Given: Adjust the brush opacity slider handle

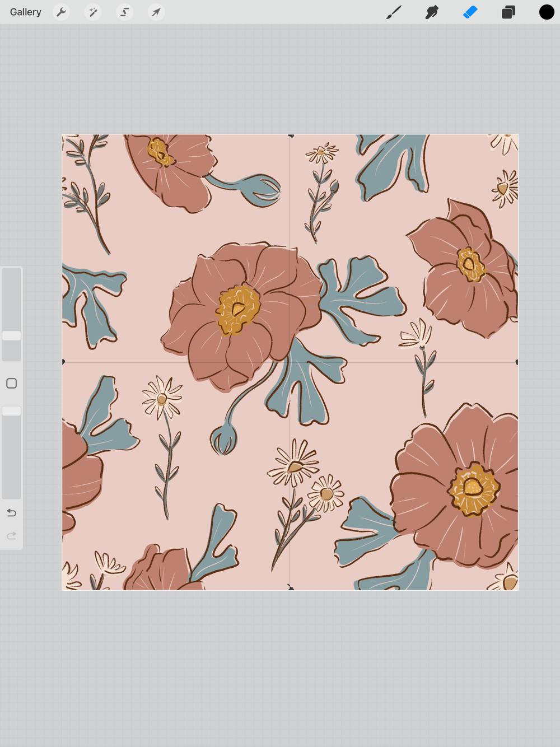Looking at the screenshot, I should (x=12, y=411).
